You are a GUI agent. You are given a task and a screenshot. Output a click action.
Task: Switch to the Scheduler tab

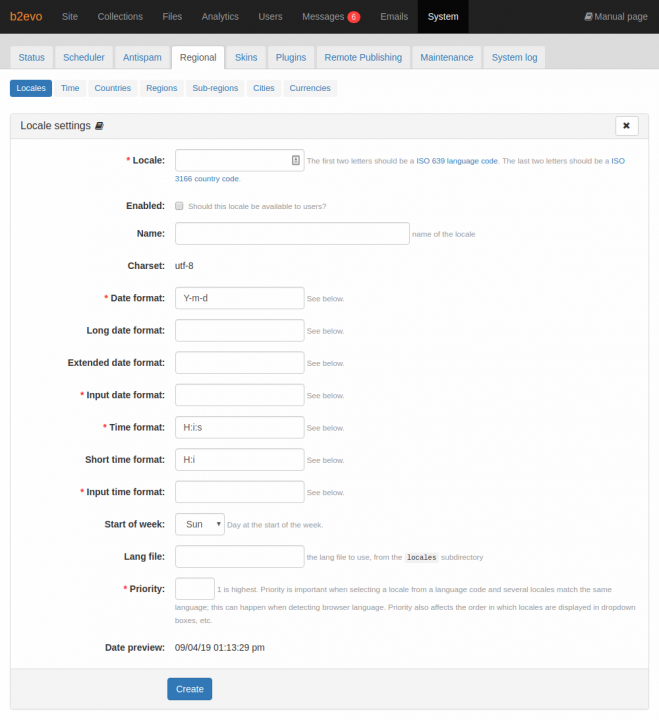84,57
